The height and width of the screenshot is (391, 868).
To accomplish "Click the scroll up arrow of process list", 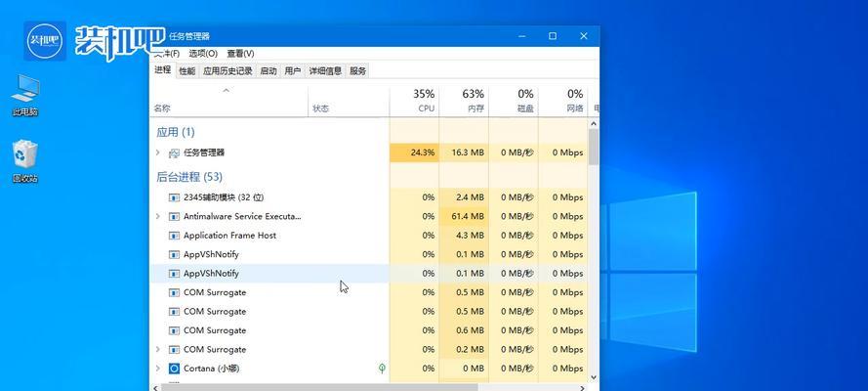I will (x=594, y=124).
